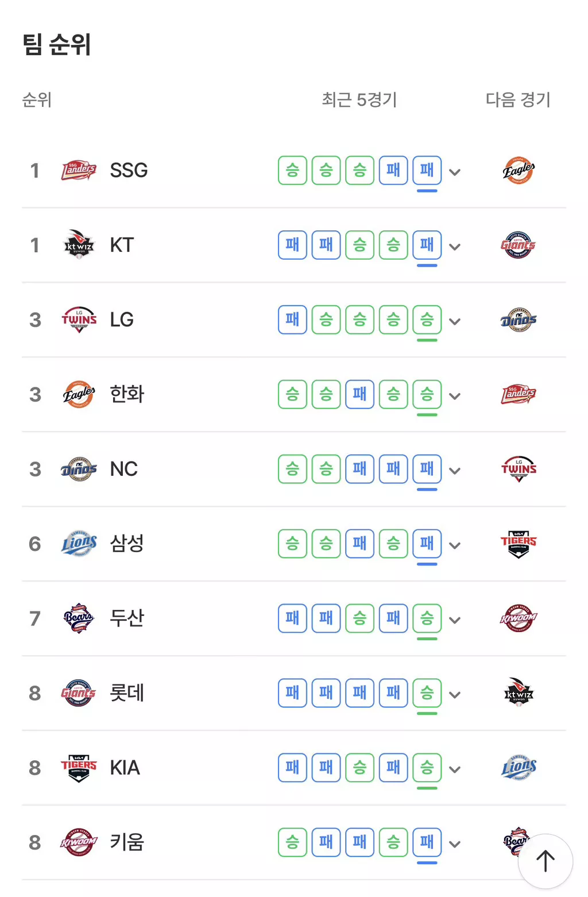Expand SSG recent games chevron
Image resolution: width=588 pixels, height=897 pixels.
(x=455, y=172)
